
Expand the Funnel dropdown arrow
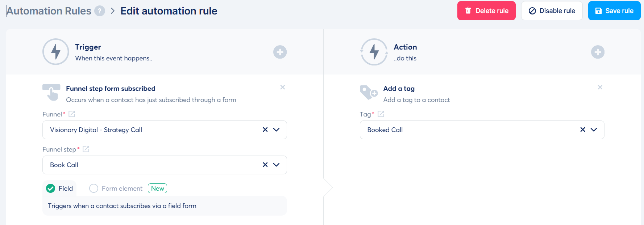pos(276,130)
